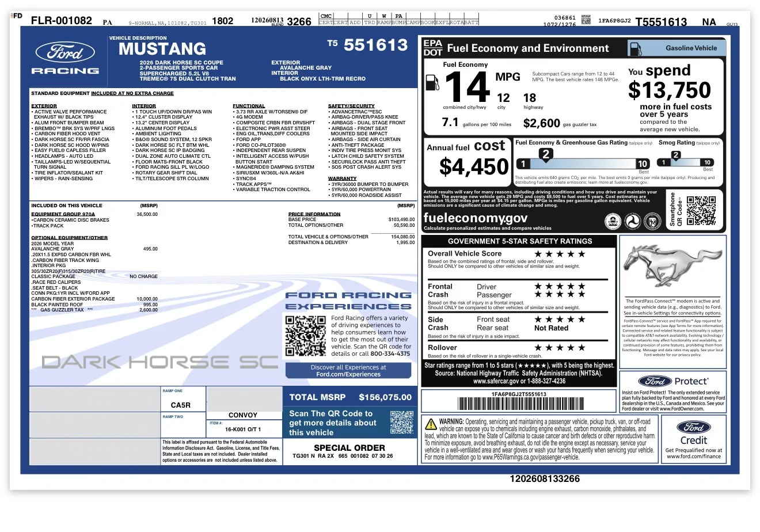Image resolution: width=760 pixels, height=532 pixels.
Task: Open the fueleconomy.gov link
Action: 475,218
